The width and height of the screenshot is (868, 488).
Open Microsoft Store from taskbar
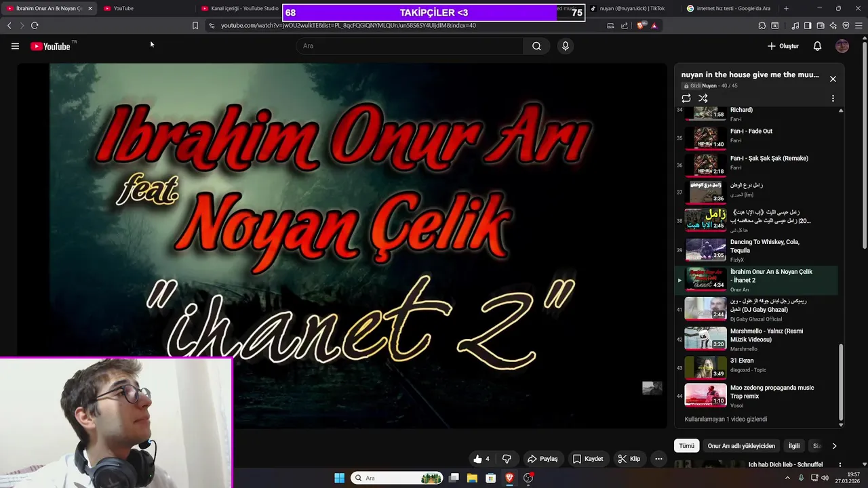(x=490, y=478)
